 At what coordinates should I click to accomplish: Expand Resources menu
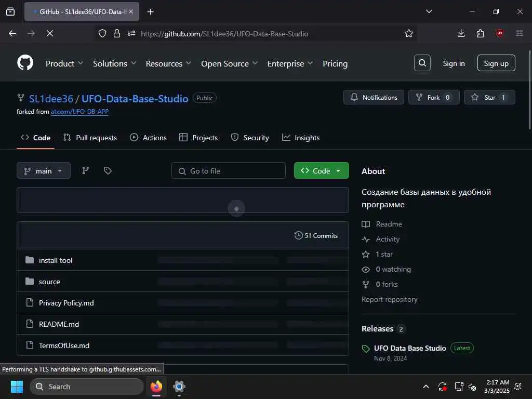tap(168, 63)
